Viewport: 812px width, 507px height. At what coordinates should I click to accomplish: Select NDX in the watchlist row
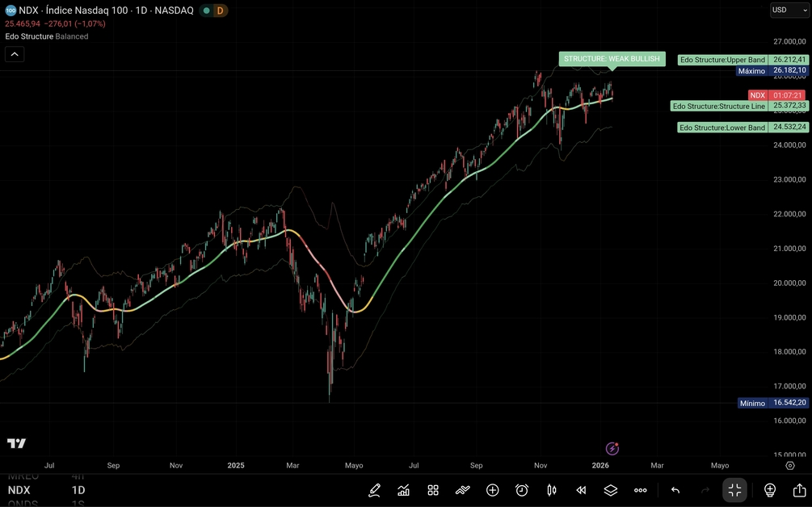coord(19,490)
